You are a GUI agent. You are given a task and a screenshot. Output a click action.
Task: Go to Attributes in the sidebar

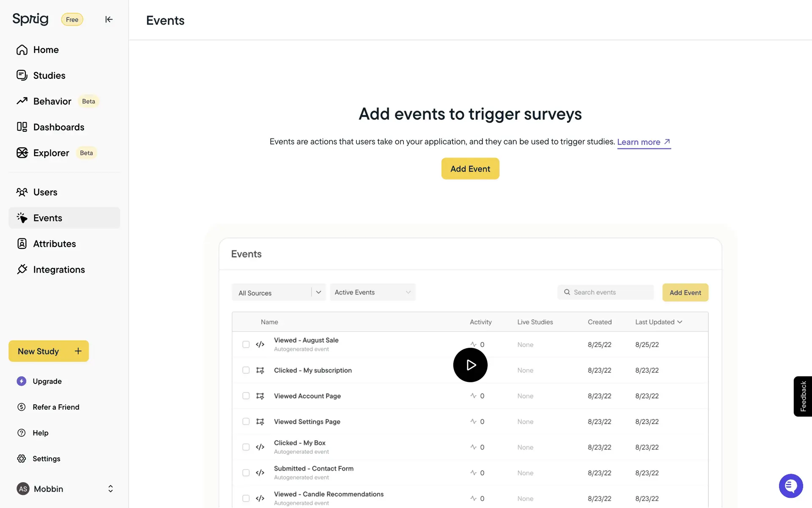click(54, 244)
